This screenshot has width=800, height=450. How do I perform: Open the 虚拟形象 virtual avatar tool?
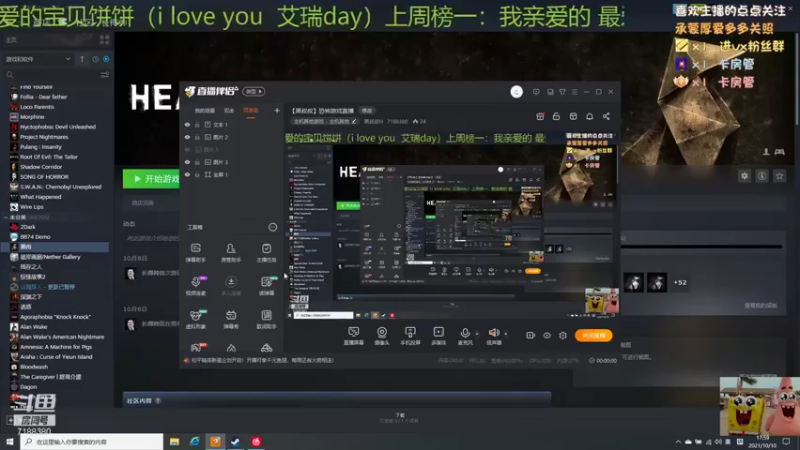(195, 319)
